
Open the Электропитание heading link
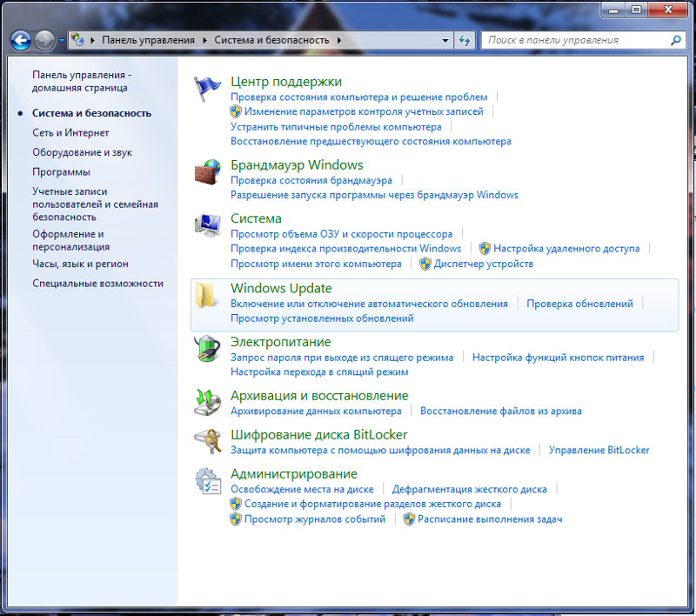pos(280,342)
